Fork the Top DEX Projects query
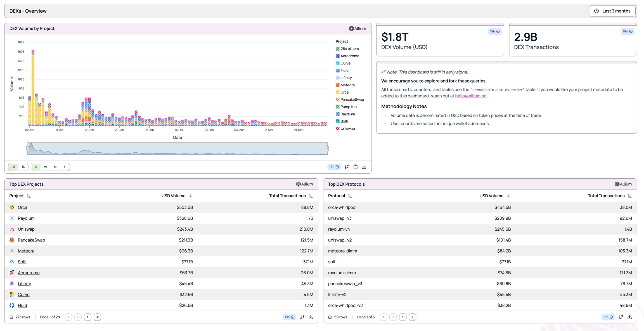Image resolution: width=644 pixels, height=331 pixels. click(302, 317)
